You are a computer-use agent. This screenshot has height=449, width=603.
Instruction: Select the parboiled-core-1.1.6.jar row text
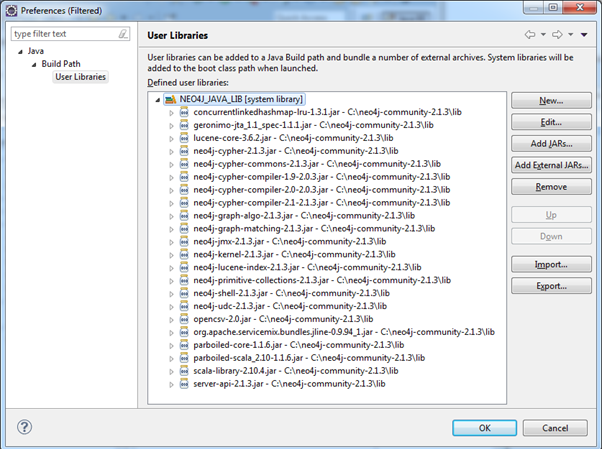click(x=298, y=345)
